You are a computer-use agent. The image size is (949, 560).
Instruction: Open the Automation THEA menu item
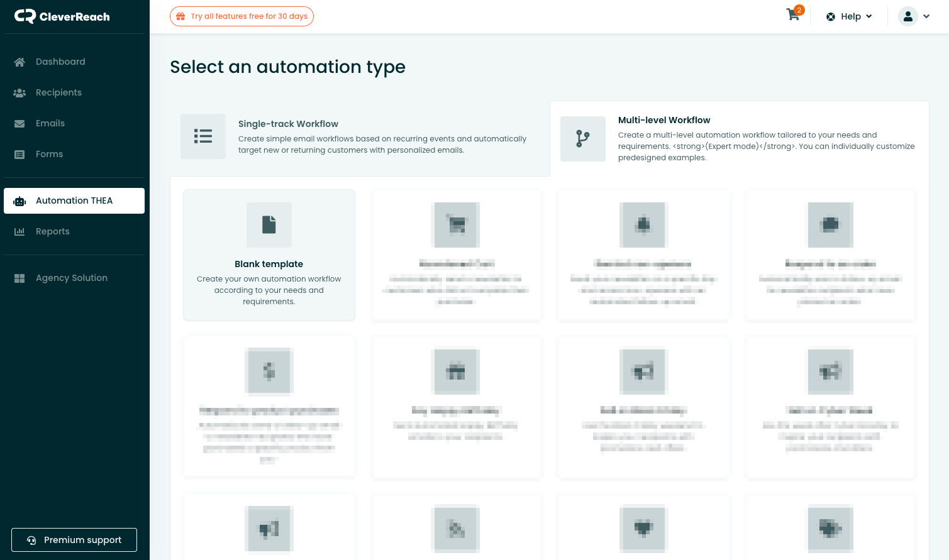pyautogui.click(x=74, y=200)
